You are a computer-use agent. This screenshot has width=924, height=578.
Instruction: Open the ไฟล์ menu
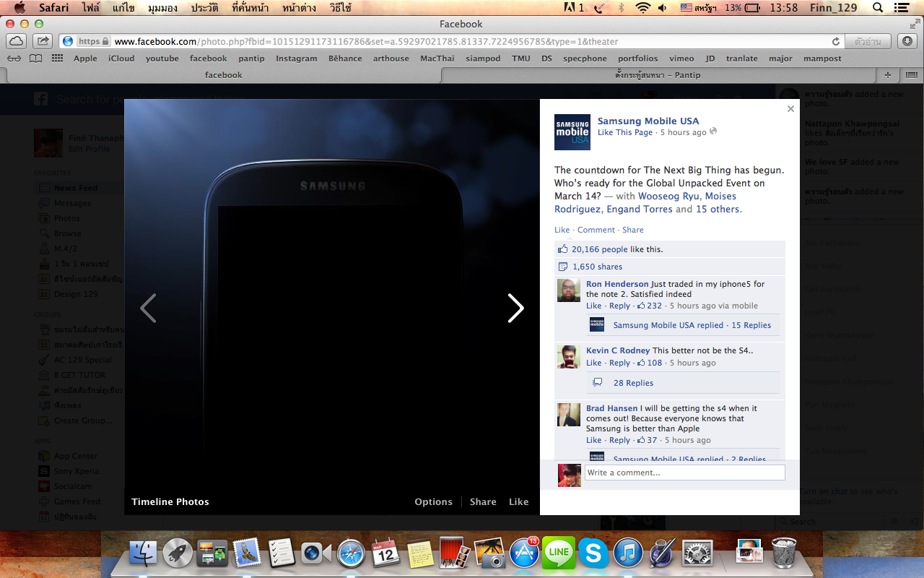(x=90, y=7)
